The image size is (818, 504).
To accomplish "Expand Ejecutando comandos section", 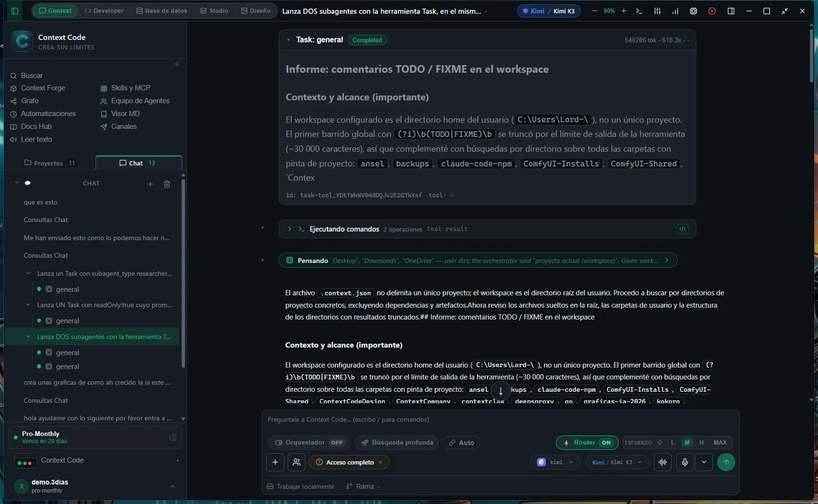I will click(289, 229).
